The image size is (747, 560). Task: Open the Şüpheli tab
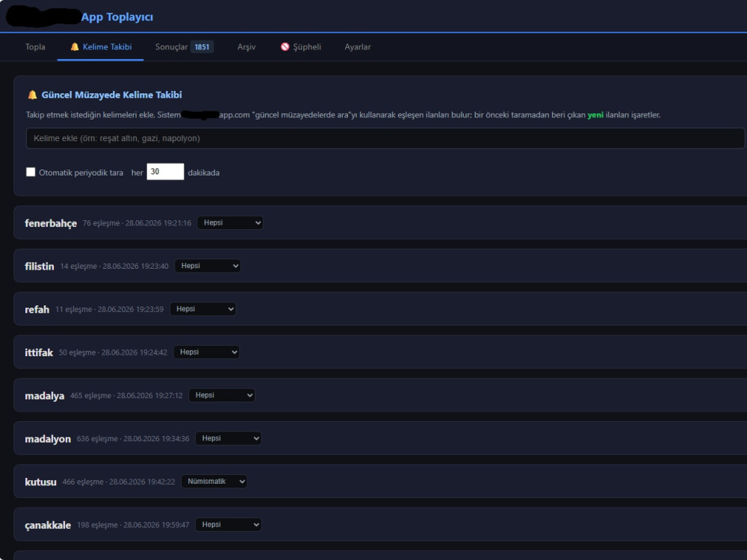tap(300, 46)
